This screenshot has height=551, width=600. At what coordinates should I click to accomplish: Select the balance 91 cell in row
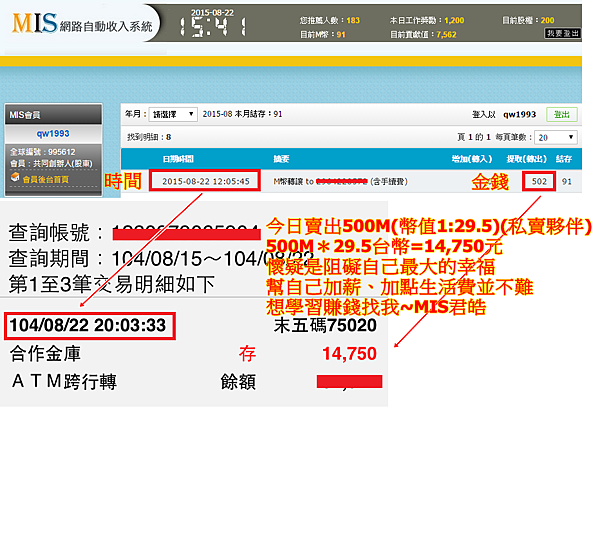point(567,181)
